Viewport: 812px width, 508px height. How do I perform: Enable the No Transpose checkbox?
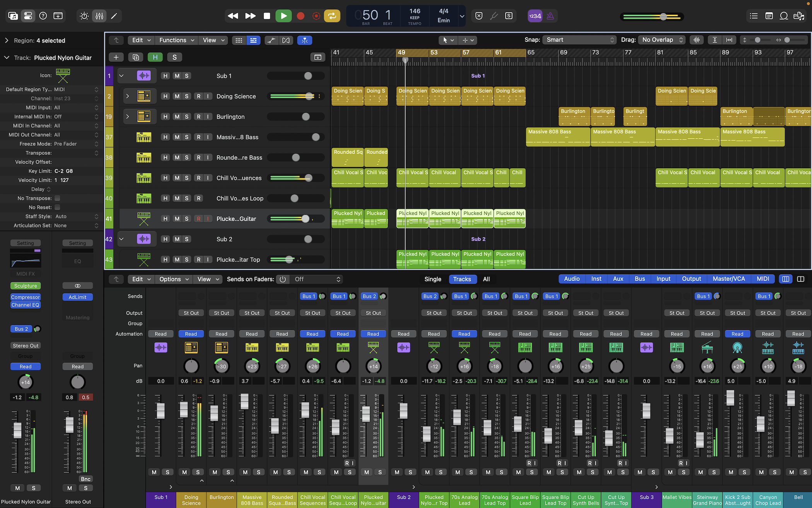pos(57,198)
